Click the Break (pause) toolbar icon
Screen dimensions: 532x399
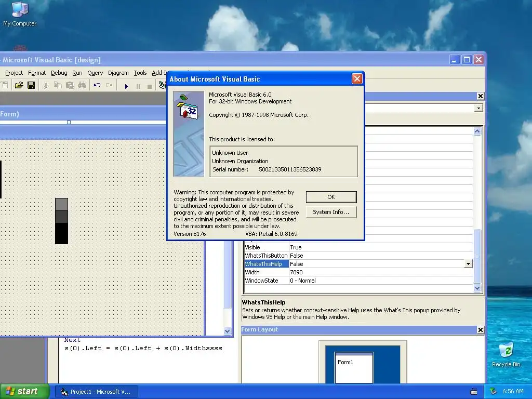point(138,86)
